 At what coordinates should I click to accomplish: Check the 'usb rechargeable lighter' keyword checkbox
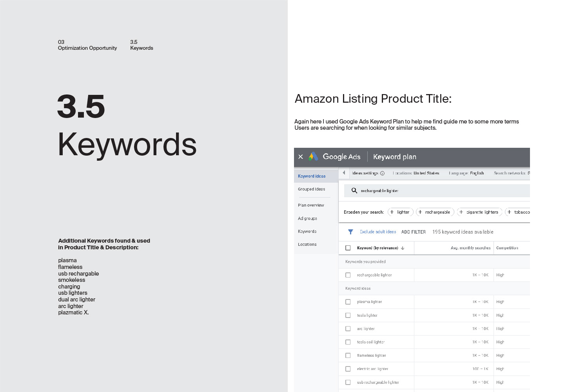click(348, 382)
